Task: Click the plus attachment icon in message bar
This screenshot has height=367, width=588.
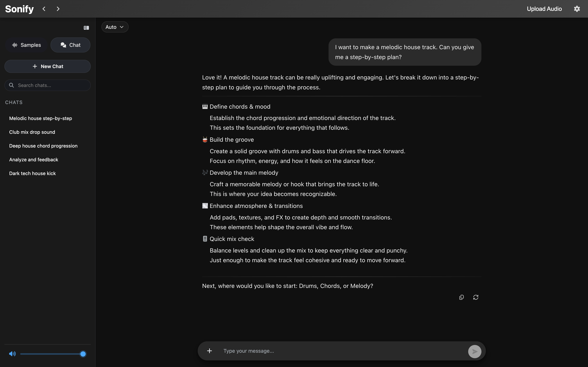Action: (209, 351)
